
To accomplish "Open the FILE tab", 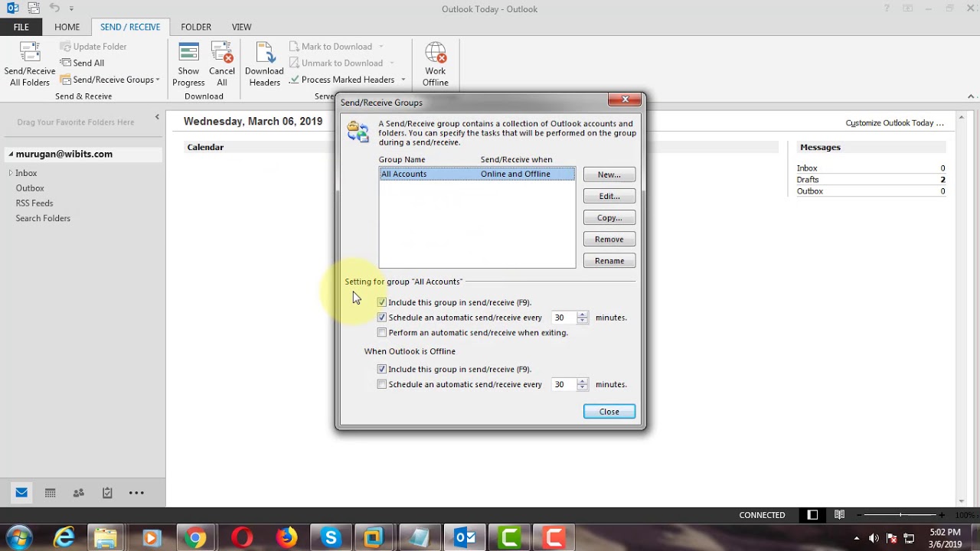I will tap(21, 27).
